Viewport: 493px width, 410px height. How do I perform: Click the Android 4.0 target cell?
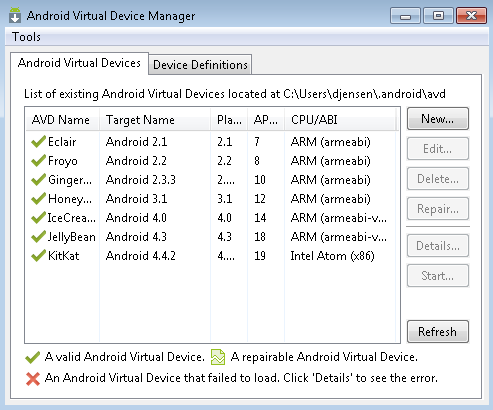click(x=136, y=218)
